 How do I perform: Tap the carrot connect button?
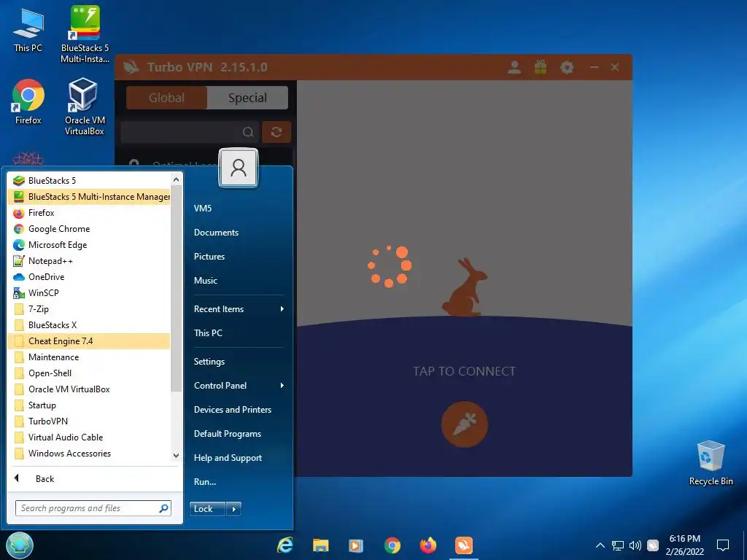(x=465, y=424)
